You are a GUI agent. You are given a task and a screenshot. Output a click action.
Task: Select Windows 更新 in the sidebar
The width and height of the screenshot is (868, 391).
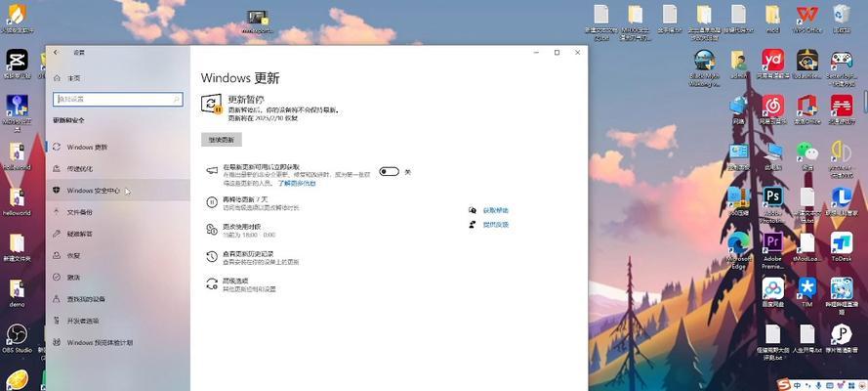pos(118,147)
